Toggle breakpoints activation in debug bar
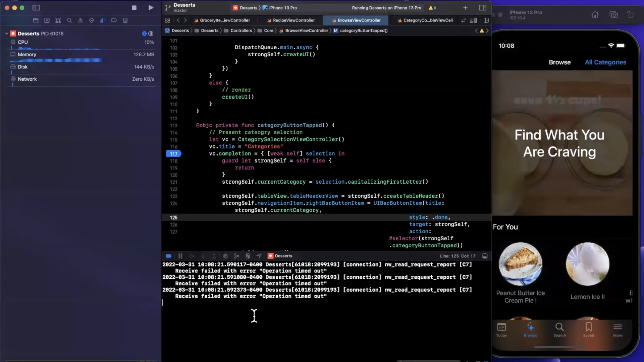 click(x=169, y=256)
